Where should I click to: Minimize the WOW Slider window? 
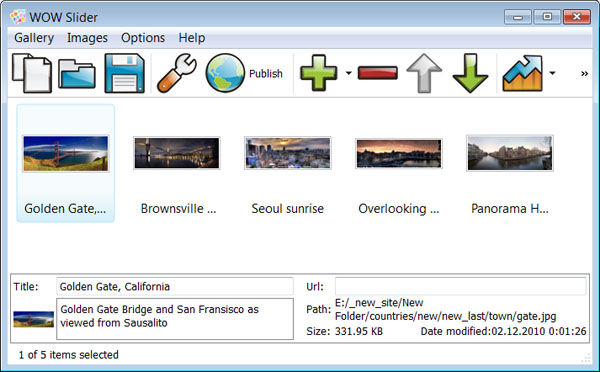pos(518,17)
